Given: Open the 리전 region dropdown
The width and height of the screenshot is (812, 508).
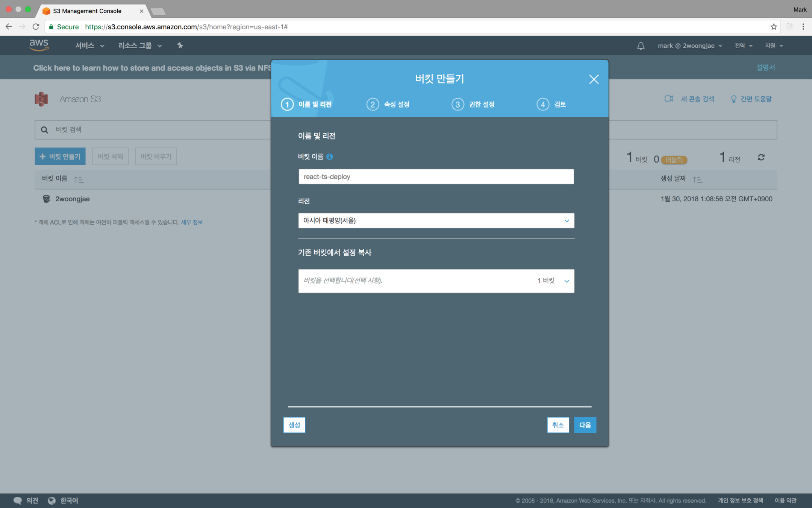Looking at the screenshot, I should coord(436,221).
